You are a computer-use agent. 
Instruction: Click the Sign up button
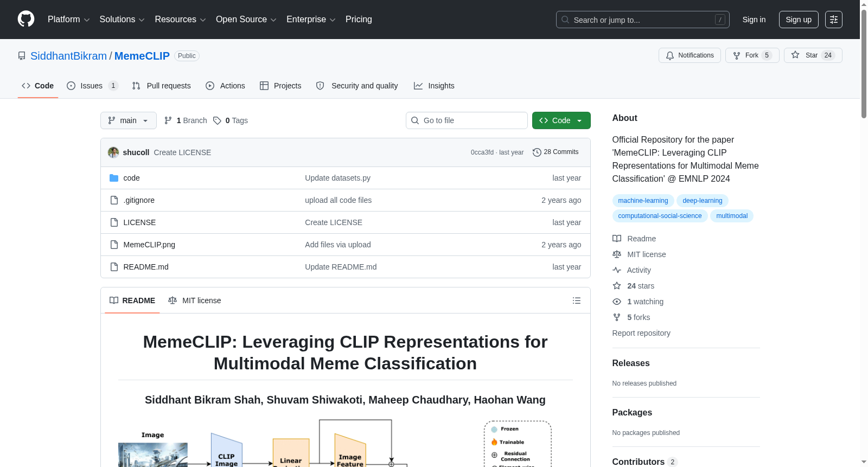tap(799, 20)
